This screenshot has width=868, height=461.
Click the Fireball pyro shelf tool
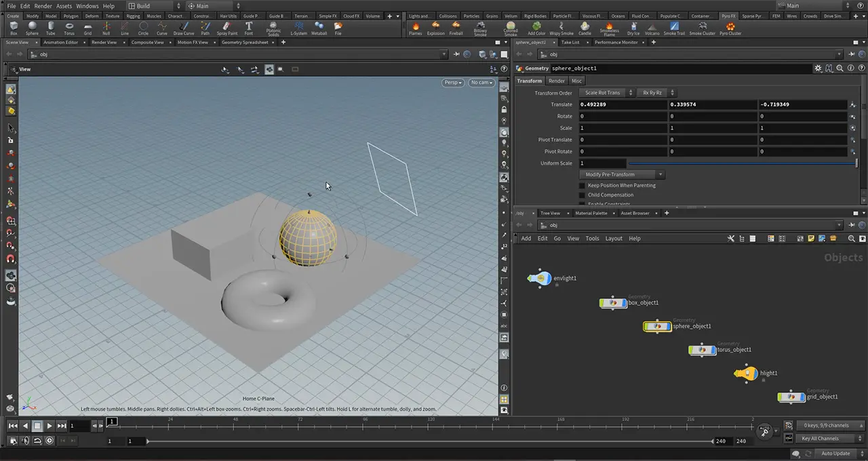click(x=456, y=28)
